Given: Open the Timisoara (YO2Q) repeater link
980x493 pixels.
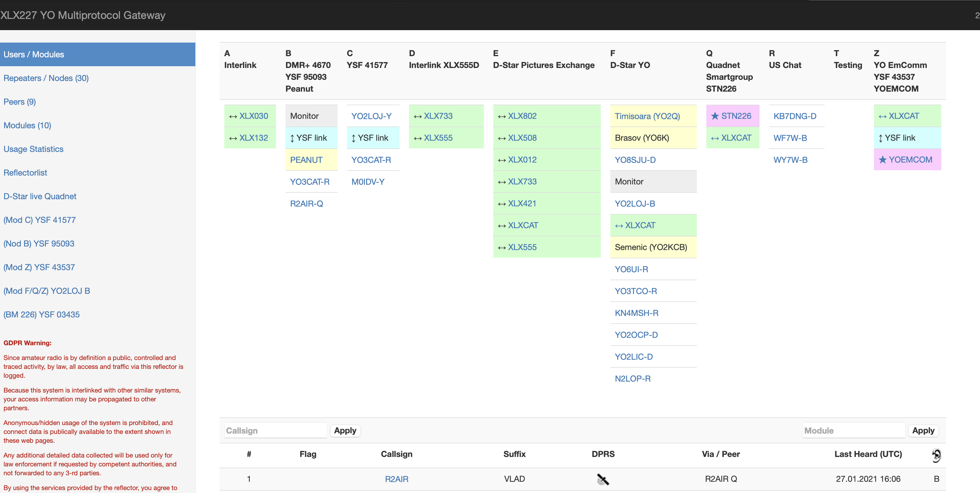Looking at the screenshot, I should 647,116.
